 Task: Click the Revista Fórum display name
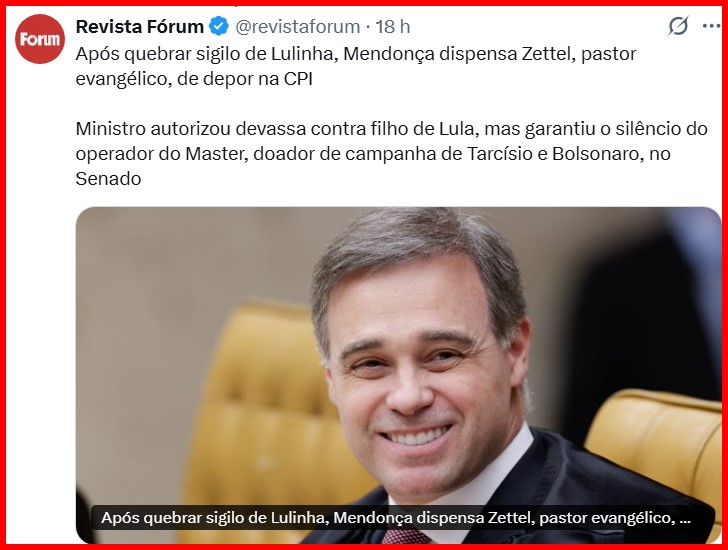click(x=140, y=26)
